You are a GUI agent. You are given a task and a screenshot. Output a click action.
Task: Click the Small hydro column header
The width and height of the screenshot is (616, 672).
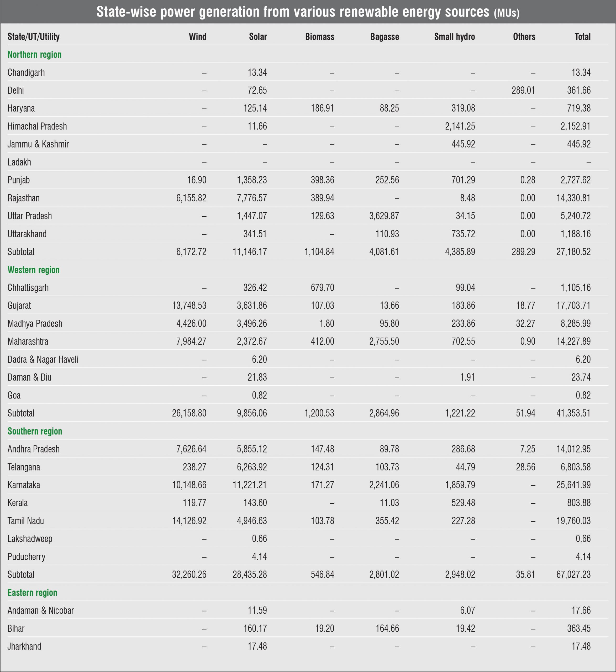click(454, 37)
